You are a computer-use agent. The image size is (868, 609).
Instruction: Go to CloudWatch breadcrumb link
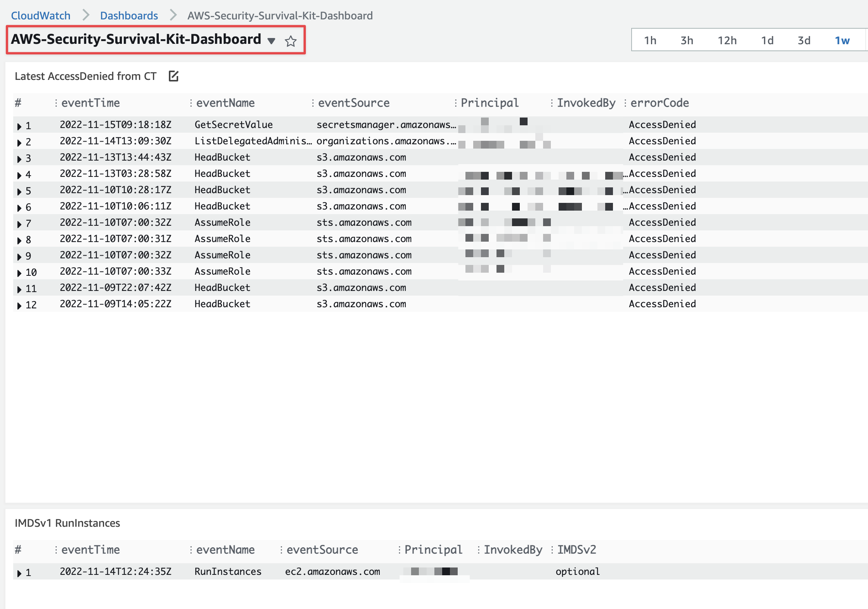41,16
